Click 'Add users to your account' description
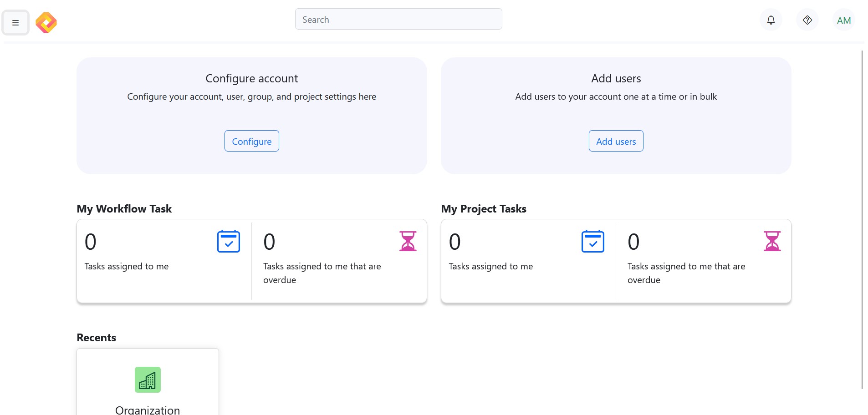 pyautogui.click(x=616, y=96)
